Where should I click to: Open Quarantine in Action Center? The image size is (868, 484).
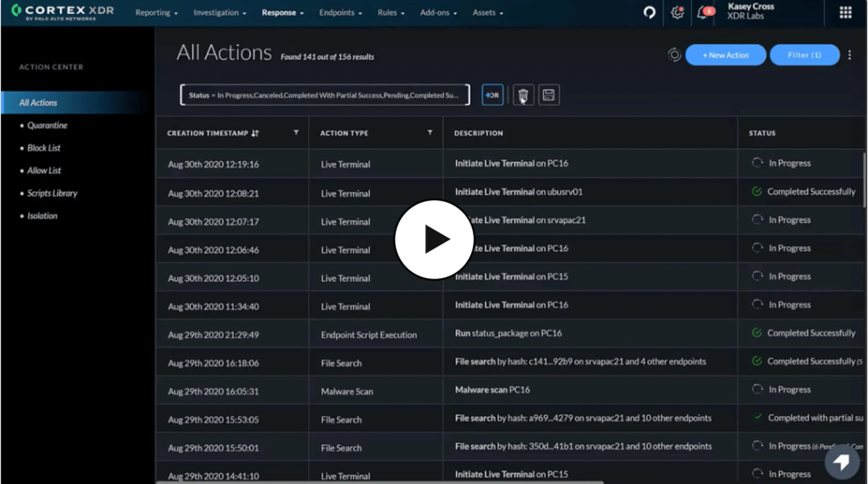47,125
